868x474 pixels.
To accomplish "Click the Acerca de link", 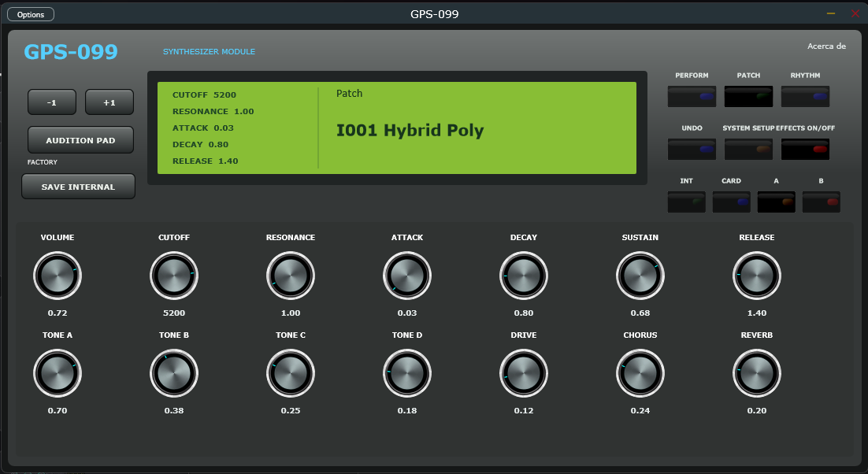I will 826,46.
